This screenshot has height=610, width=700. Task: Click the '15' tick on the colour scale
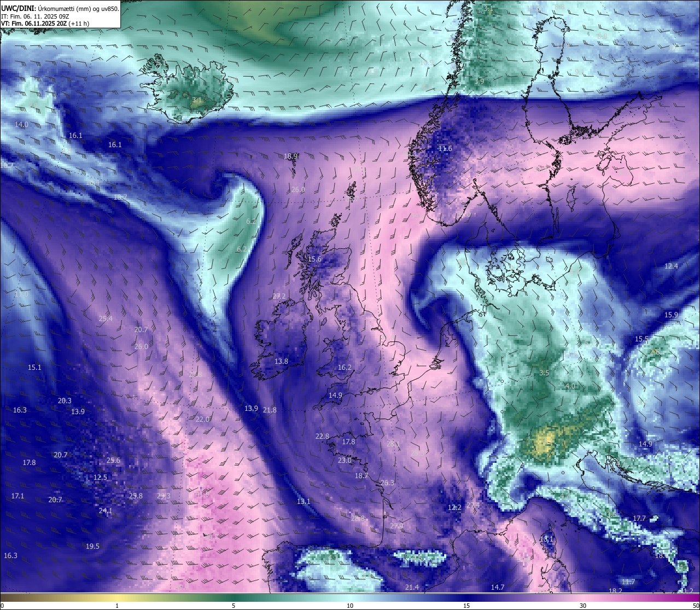(466, 606)
